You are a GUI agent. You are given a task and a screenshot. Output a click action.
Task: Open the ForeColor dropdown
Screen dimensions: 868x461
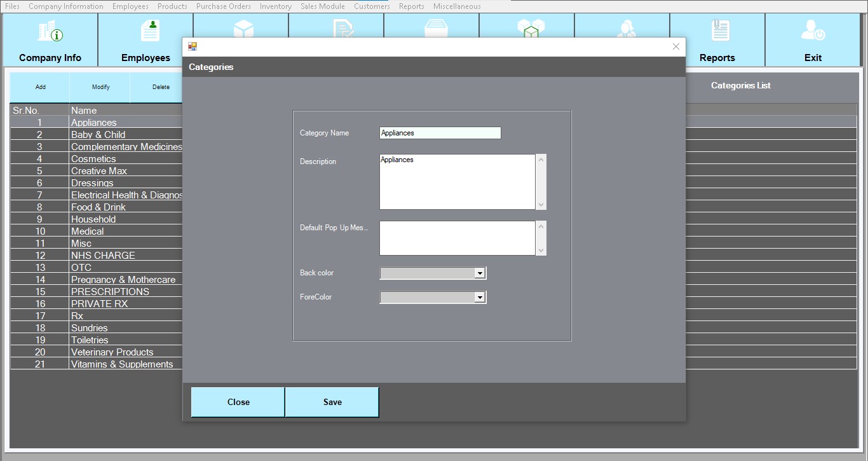click(480, 298)
